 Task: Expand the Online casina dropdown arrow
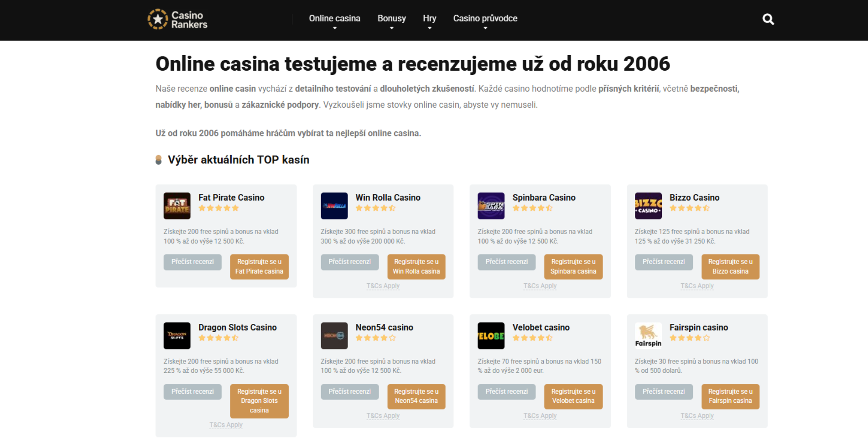(335, 28)
